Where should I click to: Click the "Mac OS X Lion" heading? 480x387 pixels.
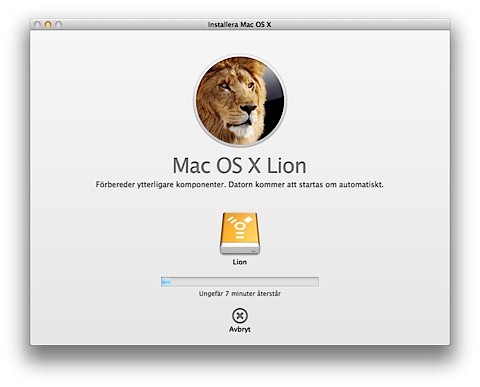point(239,166)
